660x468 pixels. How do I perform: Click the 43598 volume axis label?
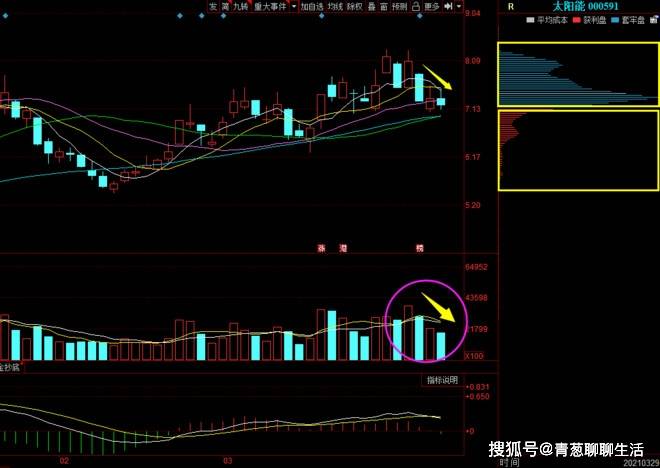476,298
